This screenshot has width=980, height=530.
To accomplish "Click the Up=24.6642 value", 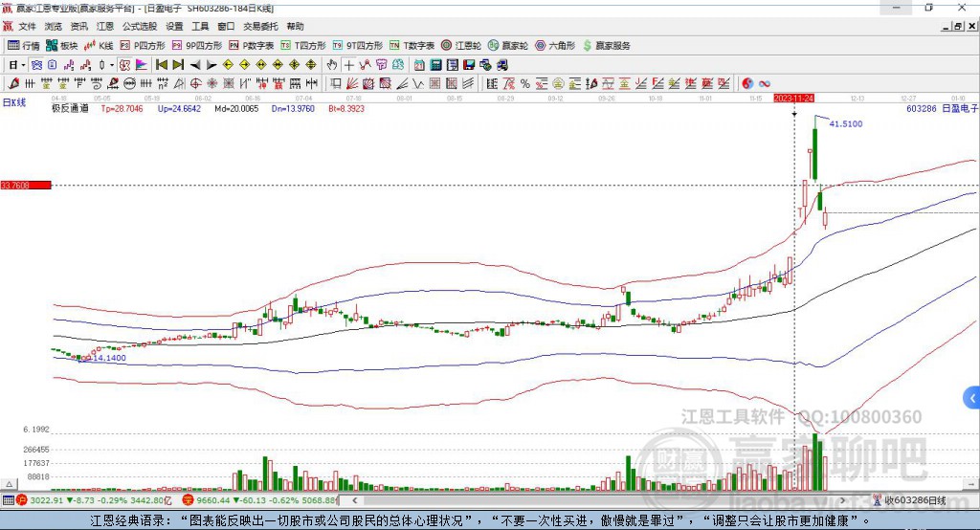I will click(x=179, y=109).
